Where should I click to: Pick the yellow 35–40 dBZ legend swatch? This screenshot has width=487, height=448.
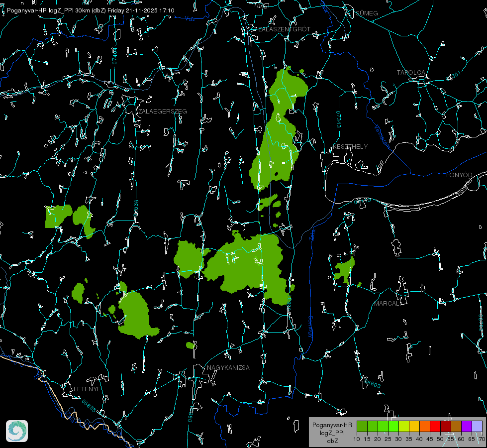(414, 426)
